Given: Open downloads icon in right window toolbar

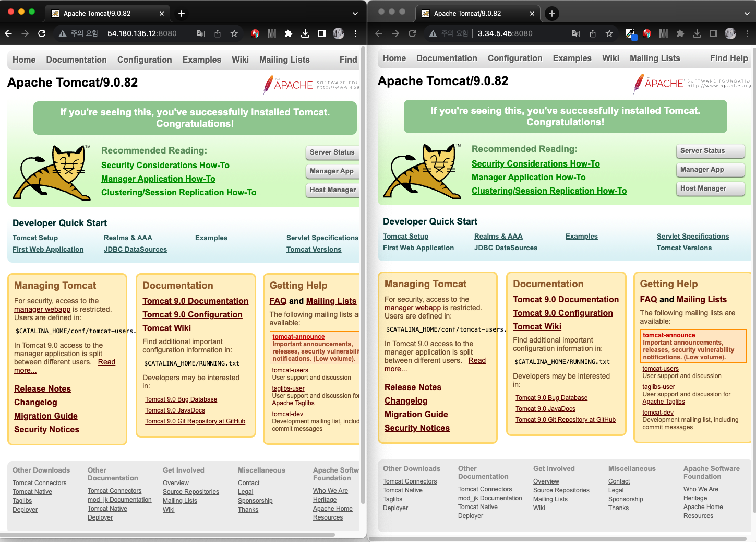Looking at the screenshot, I should click(x=697, y=33).
